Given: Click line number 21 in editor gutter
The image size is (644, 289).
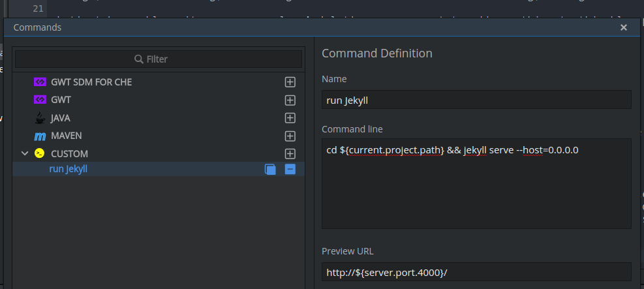Looking at the screenshot, I should click(x=38, y=8).
